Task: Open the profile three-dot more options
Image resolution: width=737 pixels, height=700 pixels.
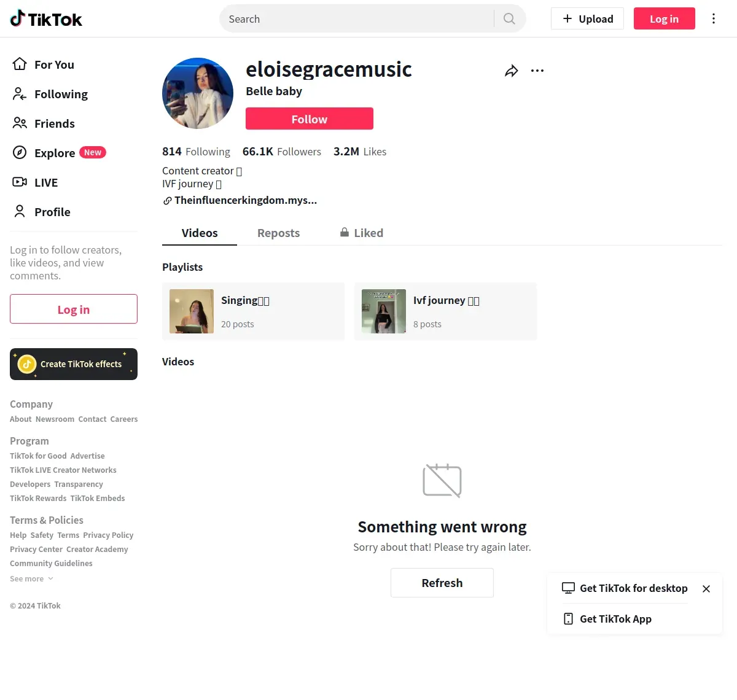Action: click(x=537, y=71)
